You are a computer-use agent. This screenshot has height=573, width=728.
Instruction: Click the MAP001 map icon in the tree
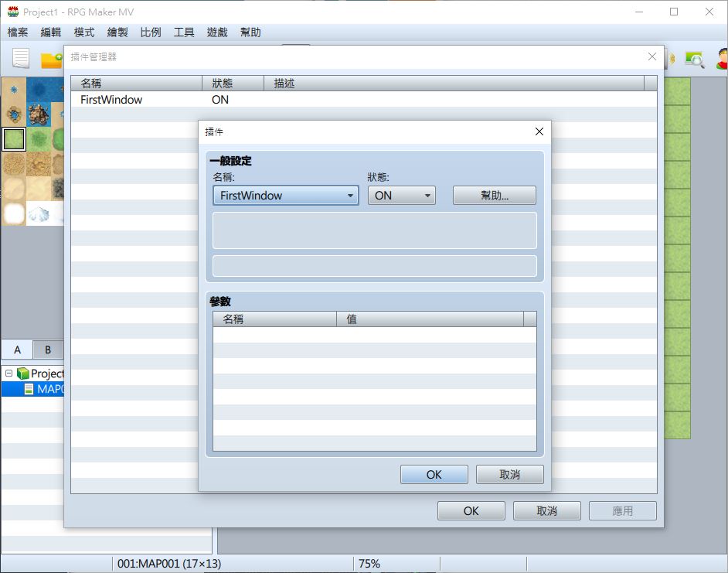[x=29, y=389]
